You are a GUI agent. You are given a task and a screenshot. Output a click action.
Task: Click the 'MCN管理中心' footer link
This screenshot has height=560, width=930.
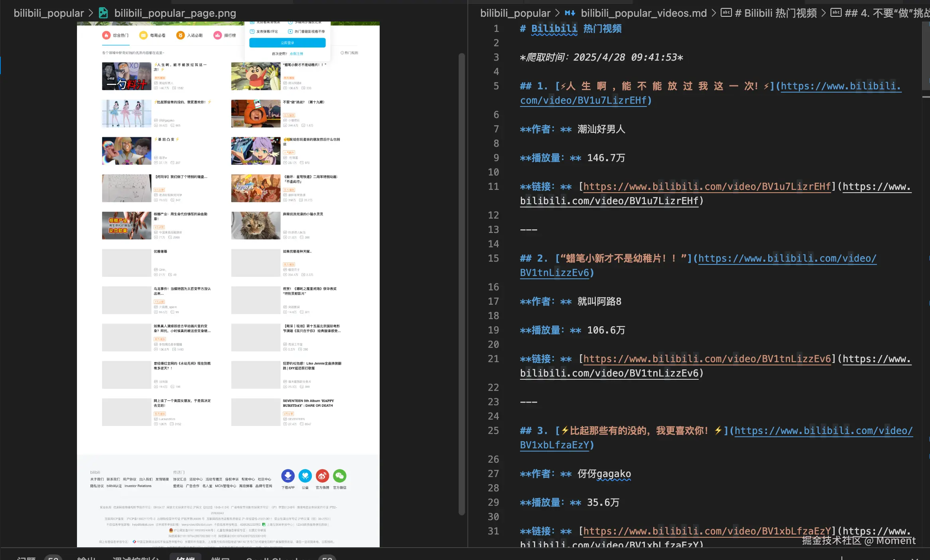point(226,486)
